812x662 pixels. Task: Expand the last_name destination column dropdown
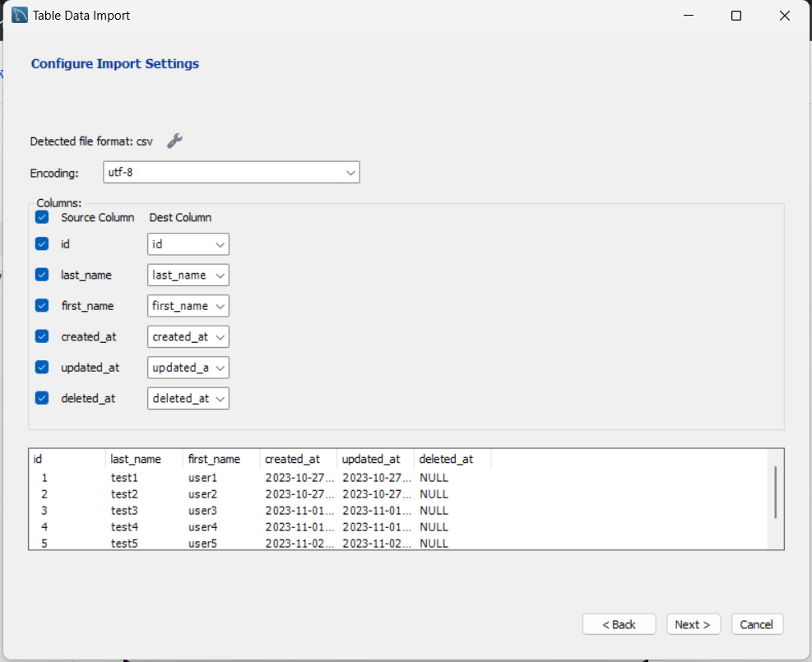[188, 275]
